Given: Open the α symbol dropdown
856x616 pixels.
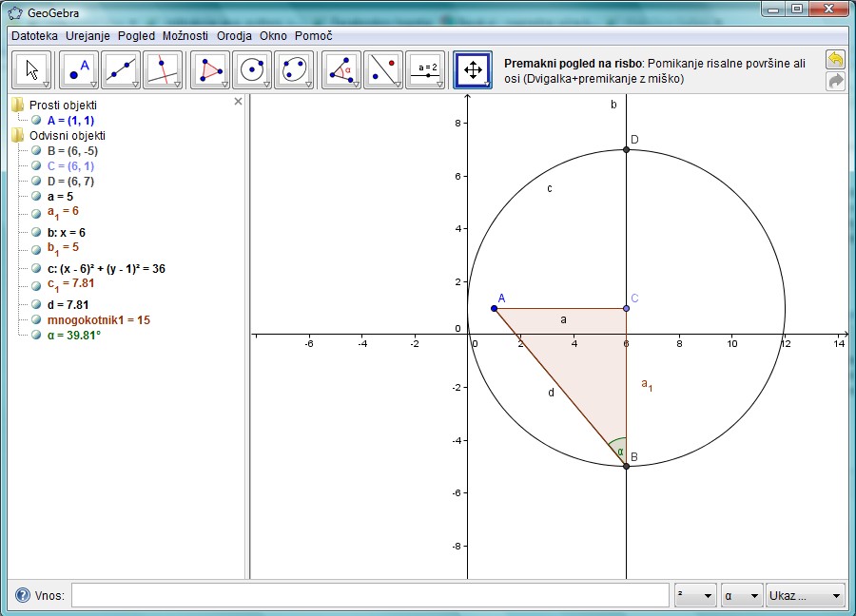Looking at the screenshot, I should pos(742,596).
